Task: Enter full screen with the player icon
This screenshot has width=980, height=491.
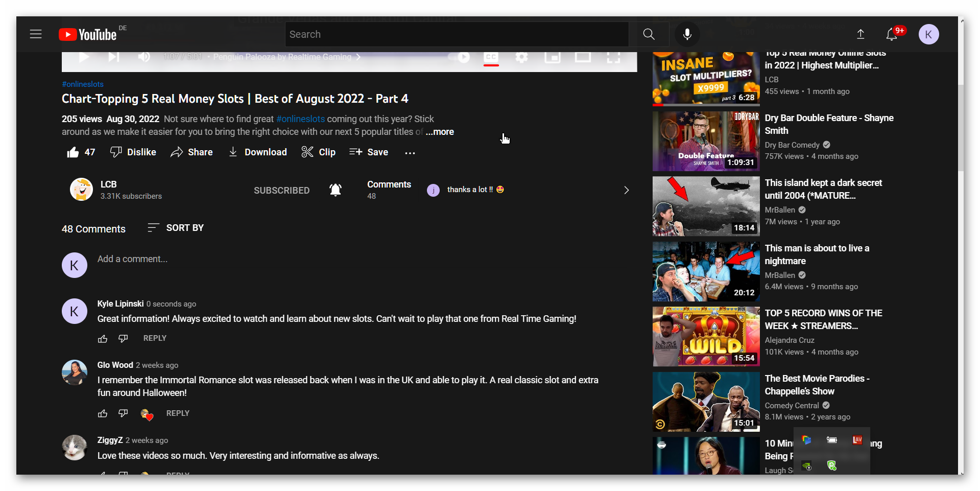Action: pyautogui.click(x=613, y=57)
